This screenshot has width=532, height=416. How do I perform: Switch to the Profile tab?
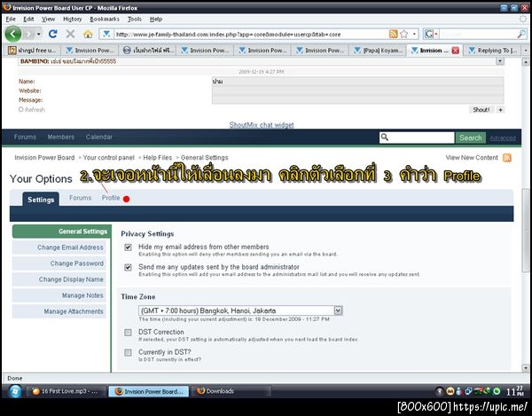pyautogui.click(x=111, y=198)
